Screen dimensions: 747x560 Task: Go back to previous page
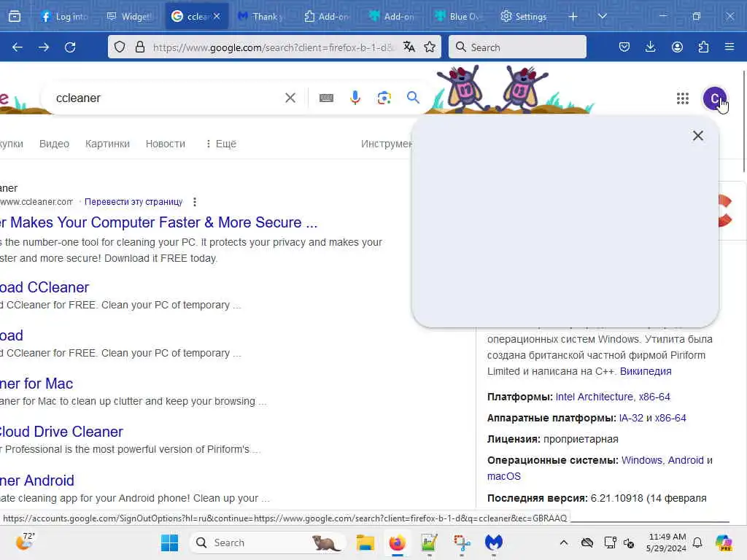18,47
